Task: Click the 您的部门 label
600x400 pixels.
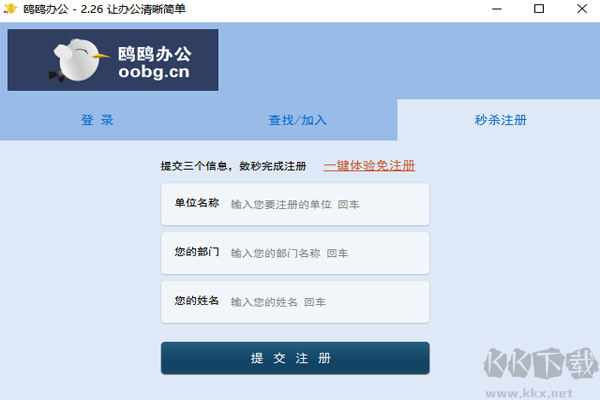Action: [x=197, y=252]
